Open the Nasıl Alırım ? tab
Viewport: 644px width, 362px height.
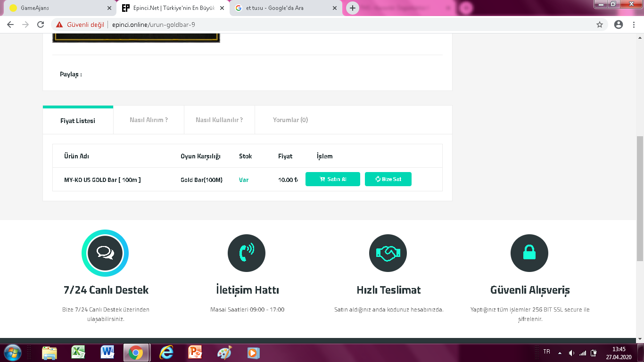pyautogui.click(x=149, y=120)
